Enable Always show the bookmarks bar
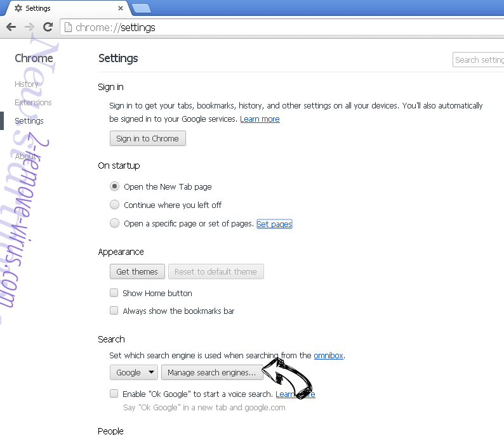The height and width of the screenshot is (435, 504). 114,311
